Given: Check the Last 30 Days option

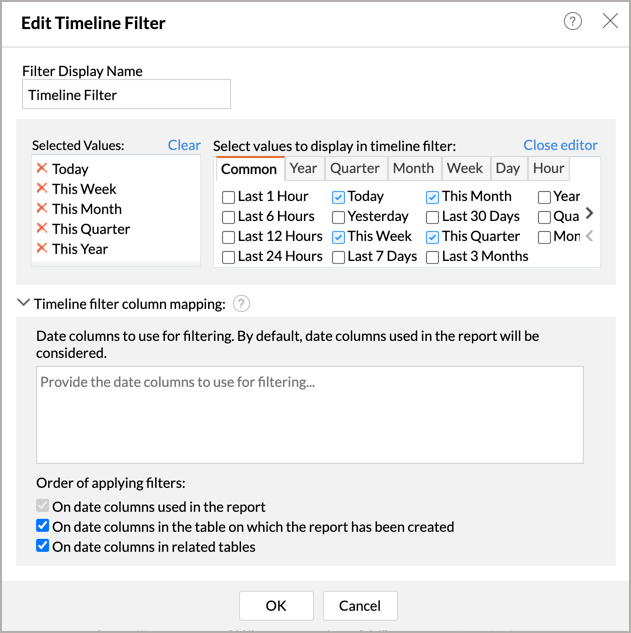Looking at the screenshot, I should click(x=433, y=217).
